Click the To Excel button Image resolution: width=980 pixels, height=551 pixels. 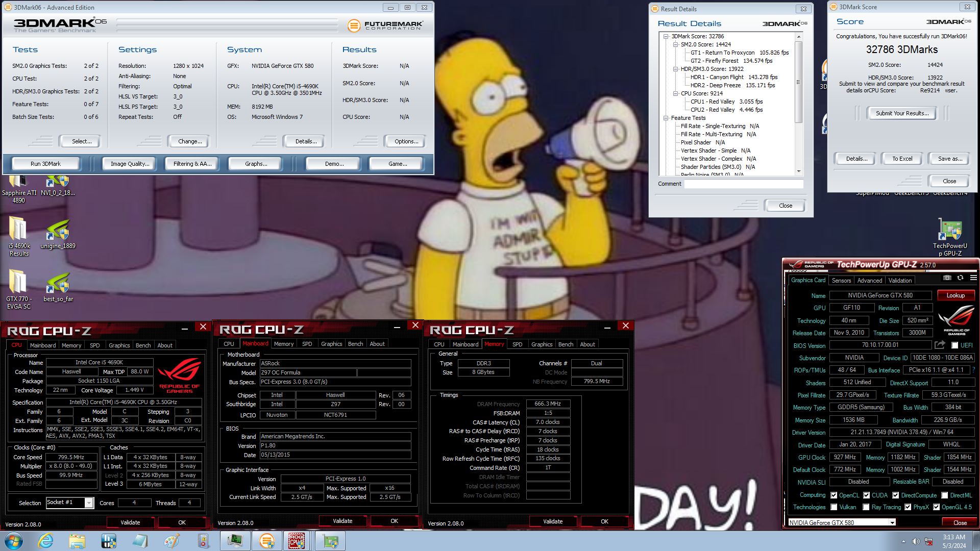pyautogui.click(x=902, y=159)
